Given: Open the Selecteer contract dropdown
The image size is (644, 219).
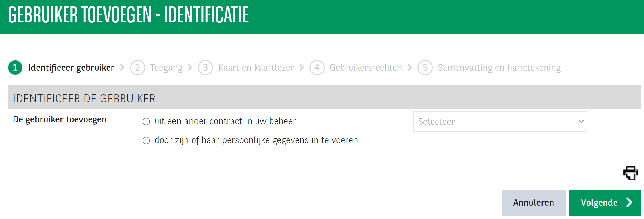Looking at the screenshot, I should click(500, 122).
